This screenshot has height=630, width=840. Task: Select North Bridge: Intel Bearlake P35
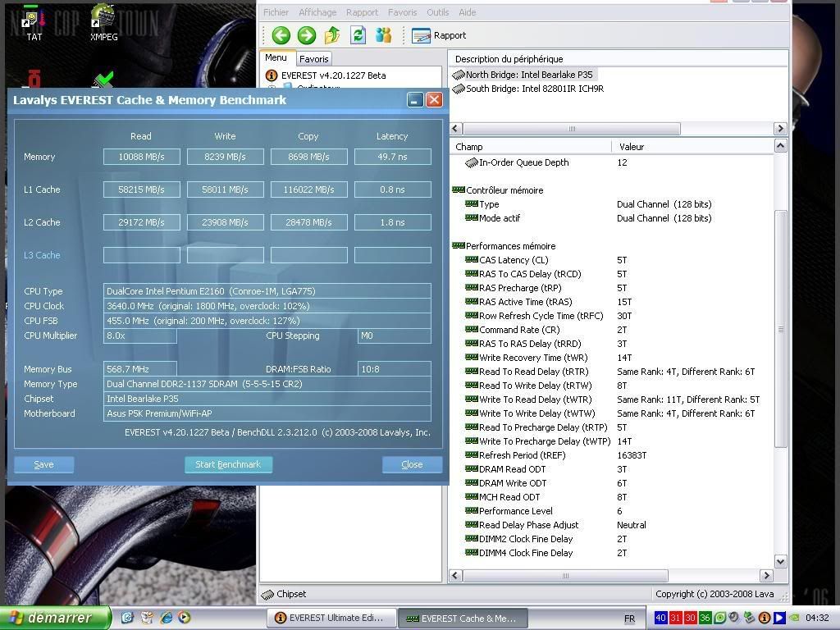(528, 75)
